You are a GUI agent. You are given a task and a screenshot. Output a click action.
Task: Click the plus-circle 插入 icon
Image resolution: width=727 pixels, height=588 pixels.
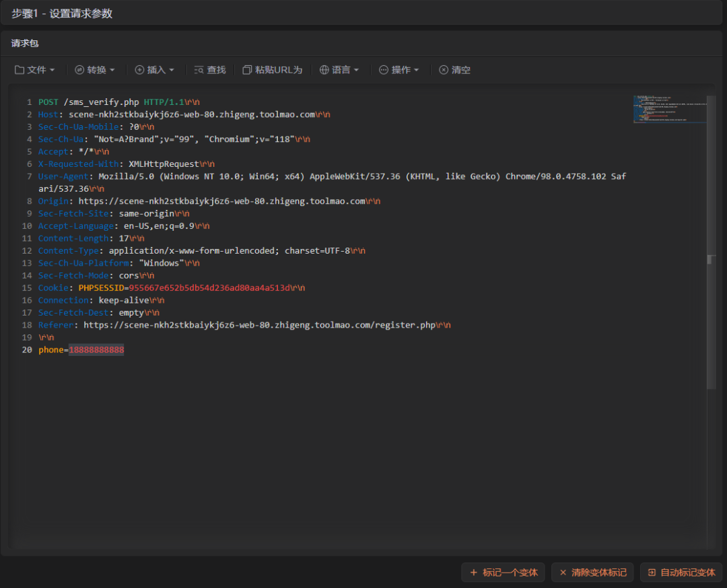(139, 70)
